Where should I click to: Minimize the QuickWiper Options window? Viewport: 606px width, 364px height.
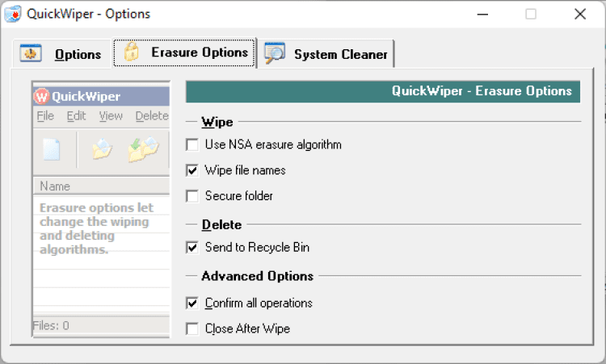click(x=483, y=14)
